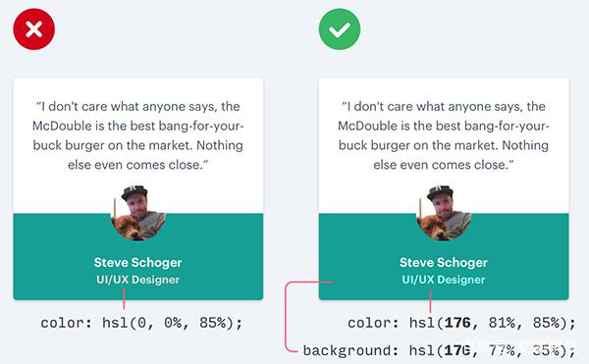This screenshot has height=364, width=589.
Task: Click the word McDouble in the right quote
Action: pyautogui.click(x=368, y=127)
